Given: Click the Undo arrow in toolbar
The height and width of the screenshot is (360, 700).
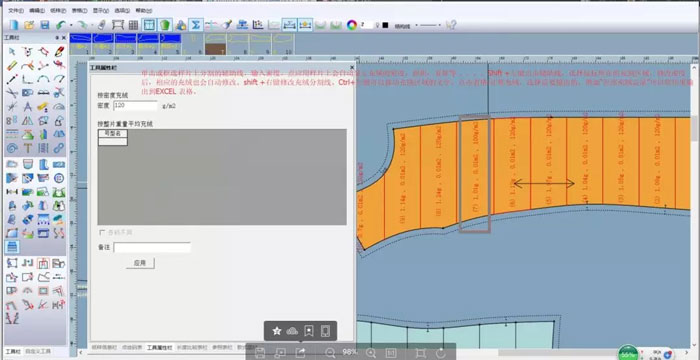Looking at the screenshot, I should pos(61,25).
